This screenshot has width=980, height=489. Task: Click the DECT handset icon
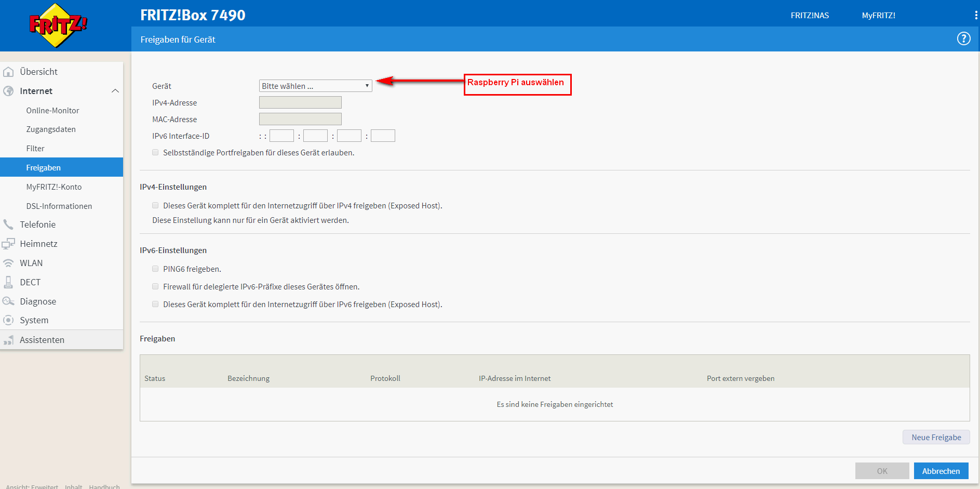(x=9, y=282)
